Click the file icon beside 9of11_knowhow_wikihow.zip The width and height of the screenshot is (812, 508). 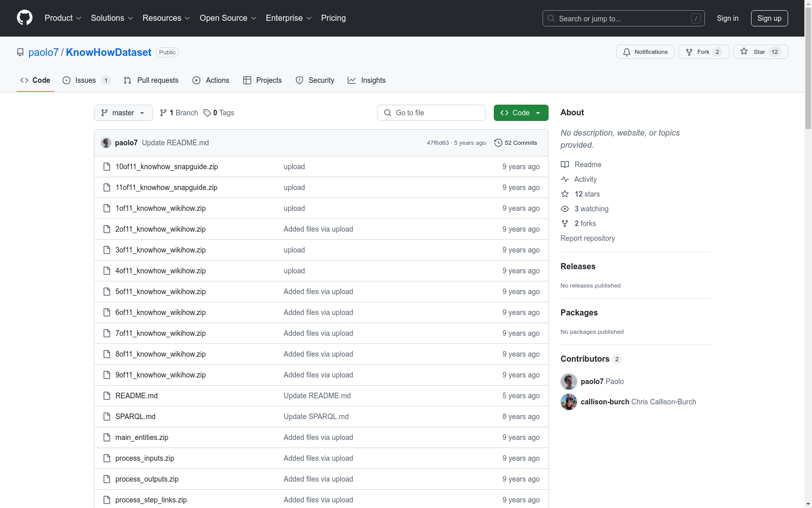coord(107,375)
